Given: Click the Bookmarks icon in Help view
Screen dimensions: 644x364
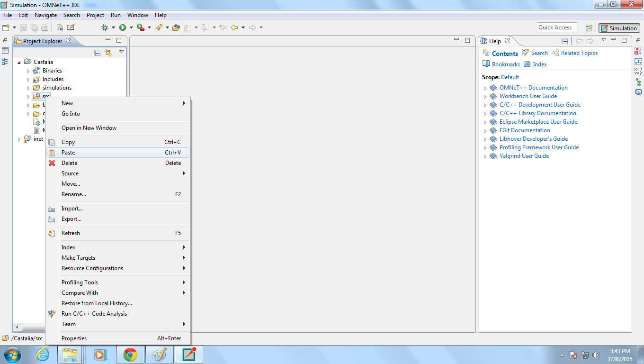Looking at the screenshot, I should pyautogui.click(x=486, y=64).
